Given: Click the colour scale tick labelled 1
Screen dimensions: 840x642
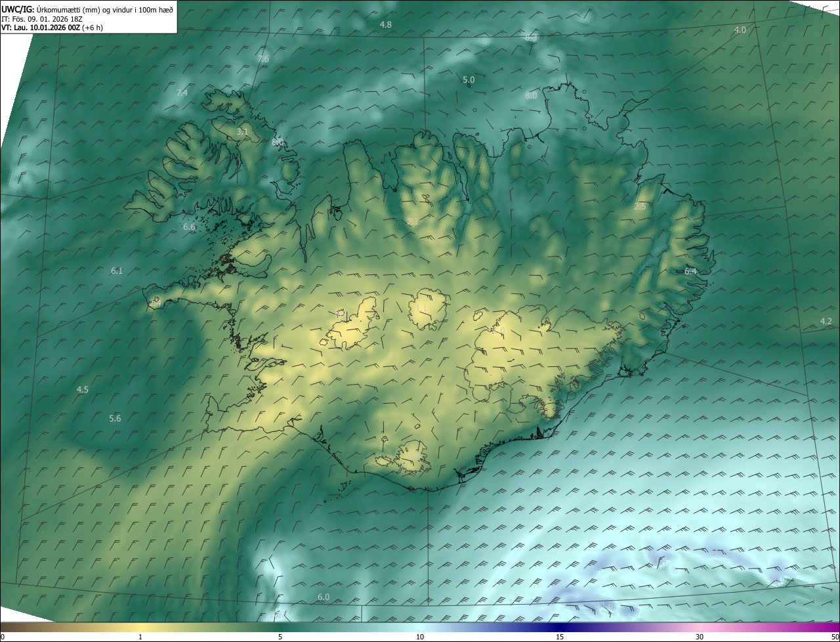Looking at the screenshot, I should (x=140, y=637).
